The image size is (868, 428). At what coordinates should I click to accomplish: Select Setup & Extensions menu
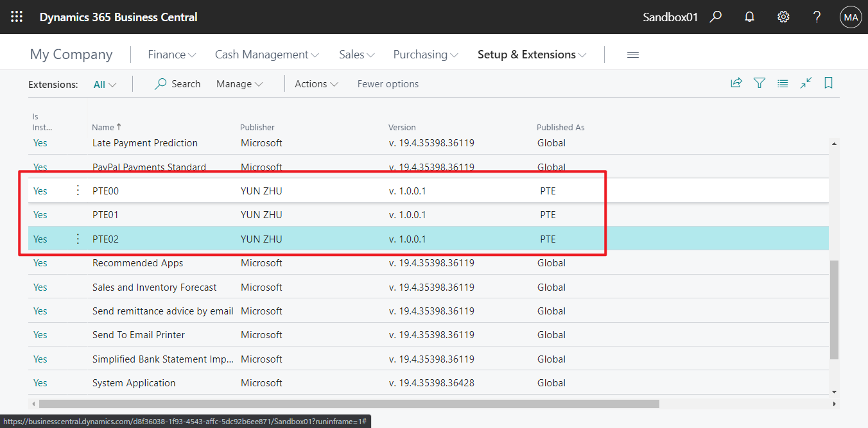point(532,54)
